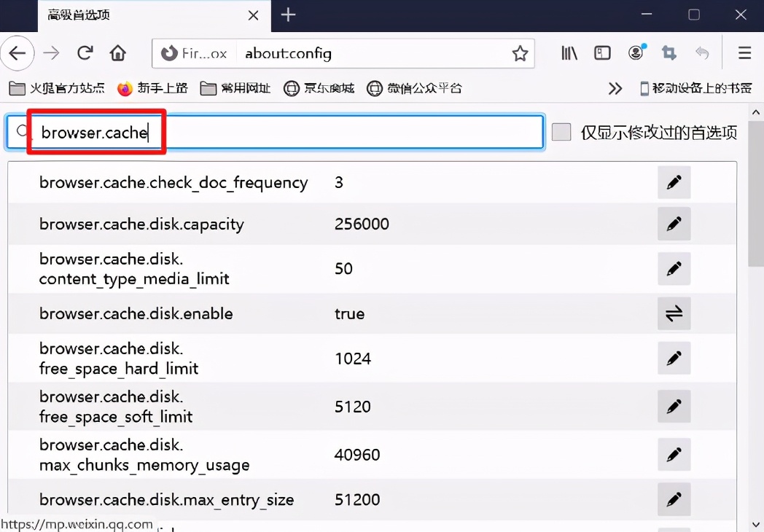Expand hidden bookmarks toolbar overflow chevron
The width and height of the screenshot is (764, 532).
[x=615, y=88]
